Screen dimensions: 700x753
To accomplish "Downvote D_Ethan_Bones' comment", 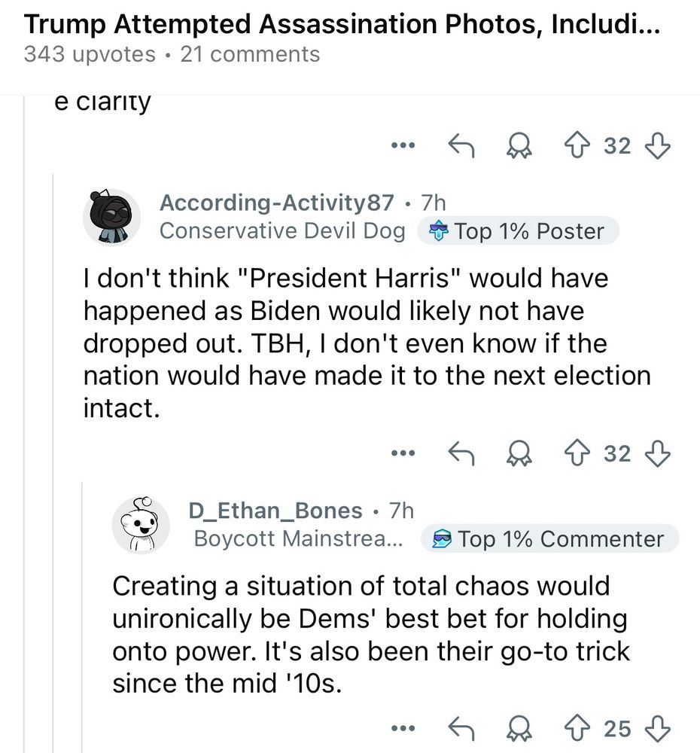I will (658, 728).
